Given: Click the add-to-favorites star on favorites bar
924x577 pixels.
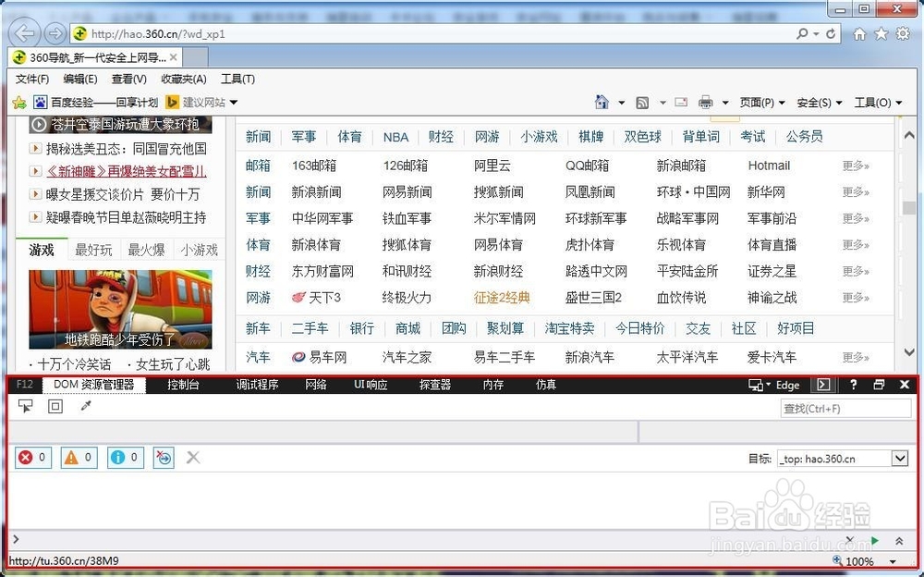Looking at the screenshot, I should (19, 103).
